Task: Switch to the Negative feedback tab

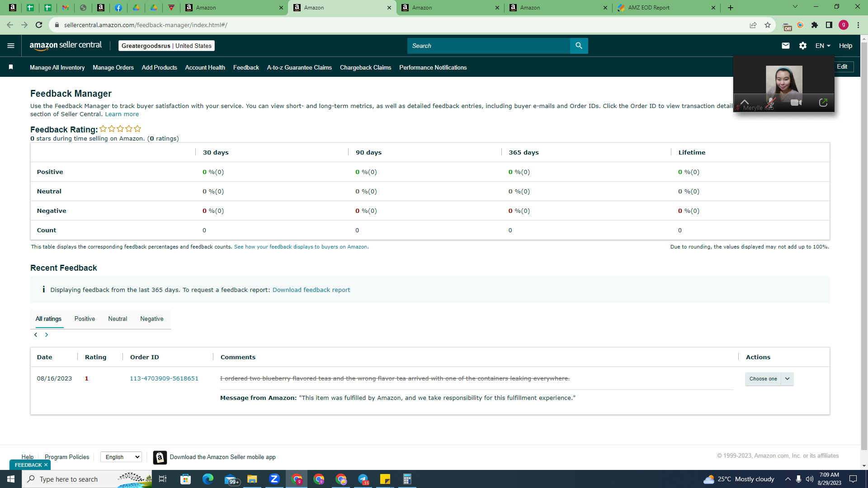Action: (152, 319)
